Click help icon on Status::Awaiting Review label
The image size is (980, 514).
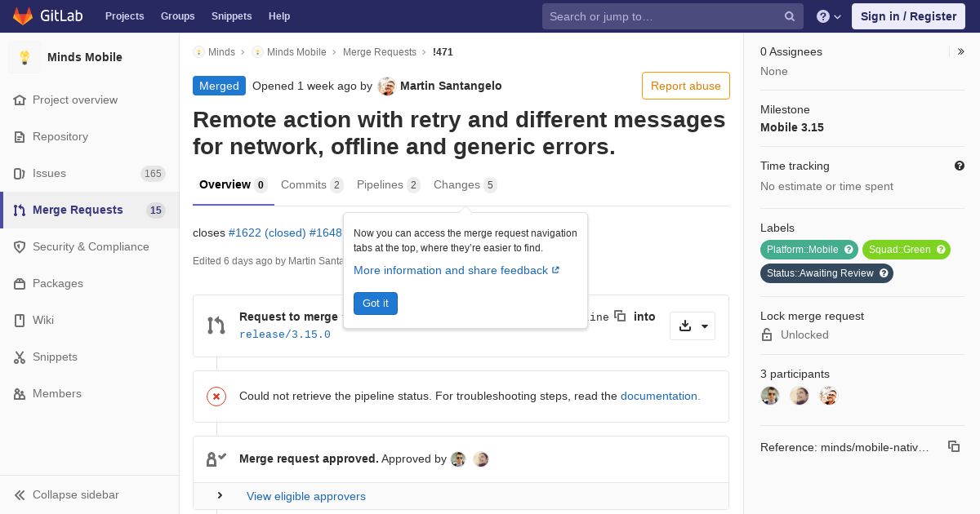884,273
